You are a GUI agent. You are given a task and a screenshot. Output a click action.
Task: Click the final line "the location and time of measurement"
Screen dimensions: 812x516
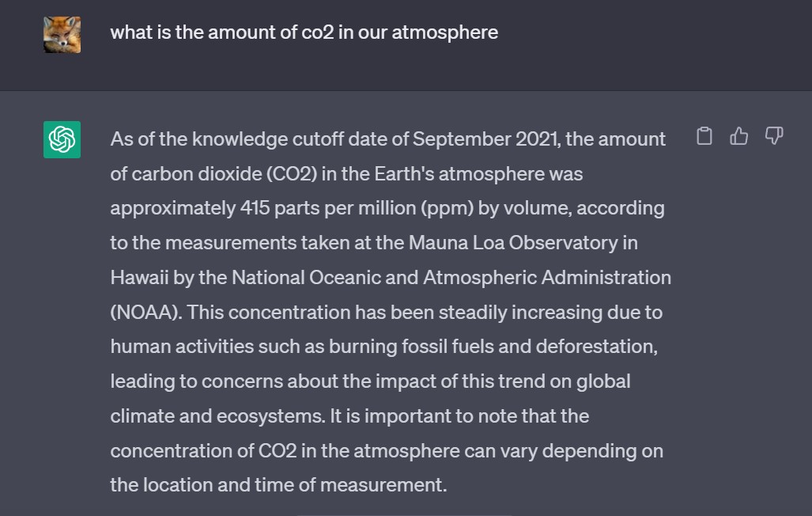[278, 485]
